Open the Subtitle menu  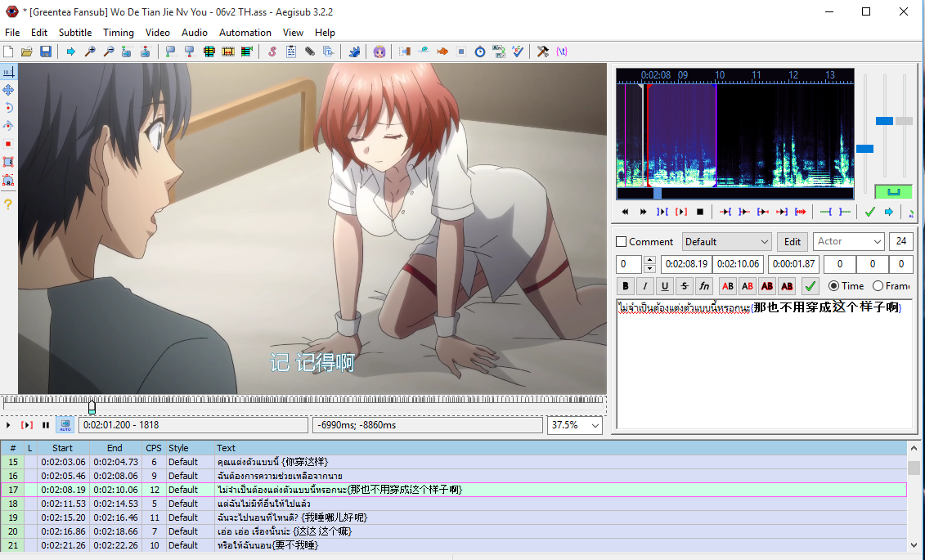pos(75,33)
